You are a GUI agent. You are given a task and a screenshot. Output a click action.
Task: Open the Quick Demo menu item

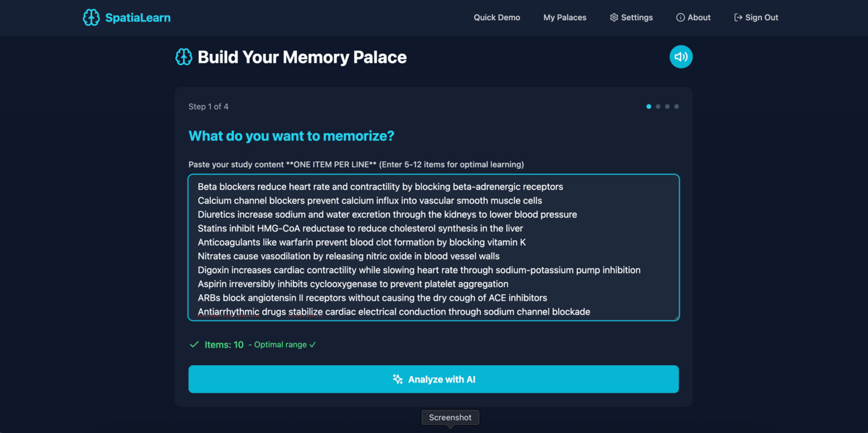(x=497, y=17)
